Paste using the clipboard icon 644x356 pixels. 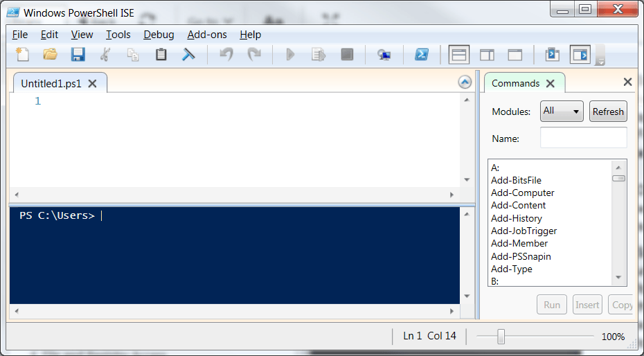pyautogui.click(x=161, y=54)
